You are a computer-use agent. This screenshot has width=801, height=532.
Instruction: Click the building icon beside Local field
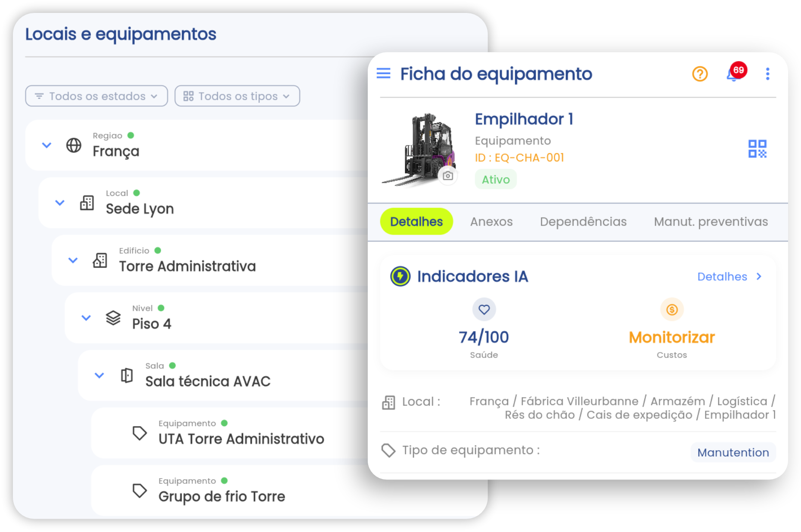(x=388, y=402)
